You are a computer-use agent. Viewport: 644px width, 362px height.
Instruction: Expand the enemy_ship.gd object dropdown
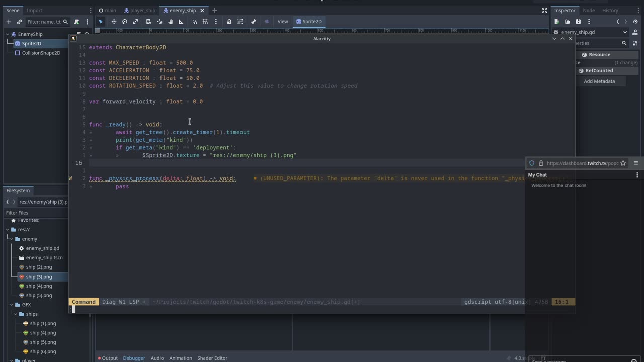pyautogui.click(x=625, y=32)
